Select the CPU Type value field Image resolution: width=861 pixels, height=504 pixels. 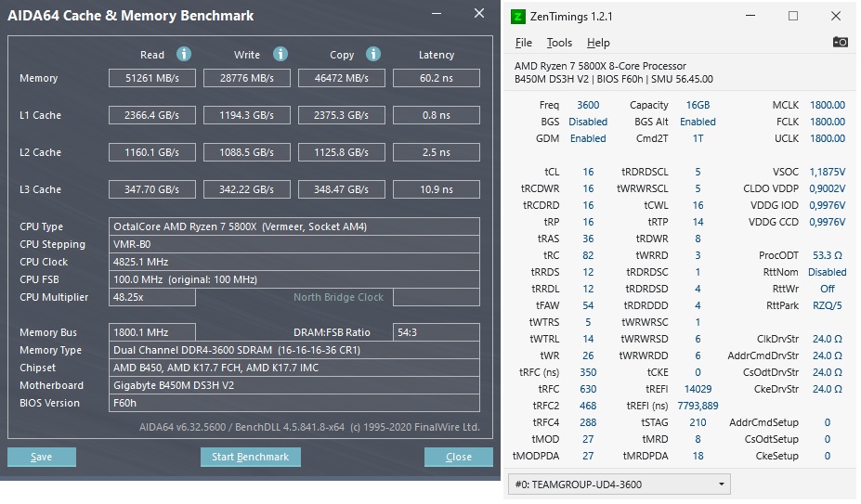tap(294, 226)
